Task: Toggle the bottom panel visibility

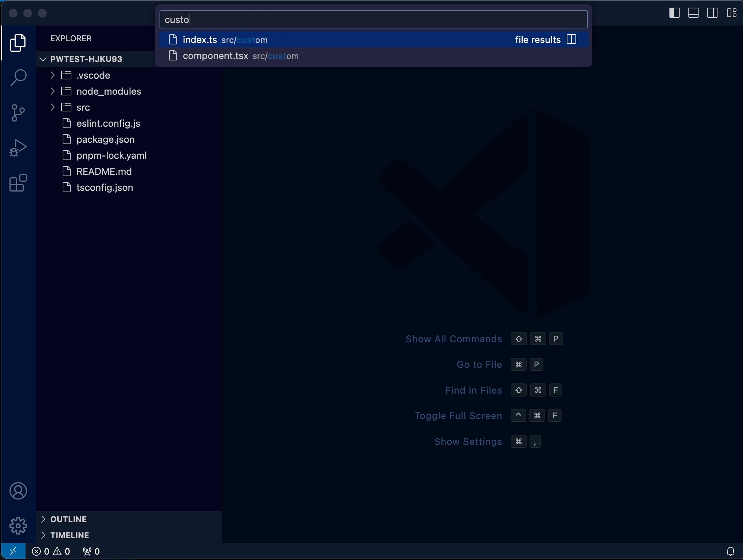Action: click(x=693, y=13)
